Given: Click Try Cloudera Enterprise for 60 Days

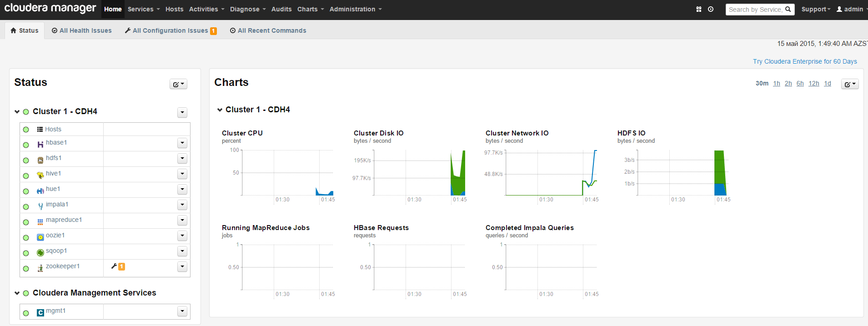Looking at the screenshot, I should tap(805, 61).
